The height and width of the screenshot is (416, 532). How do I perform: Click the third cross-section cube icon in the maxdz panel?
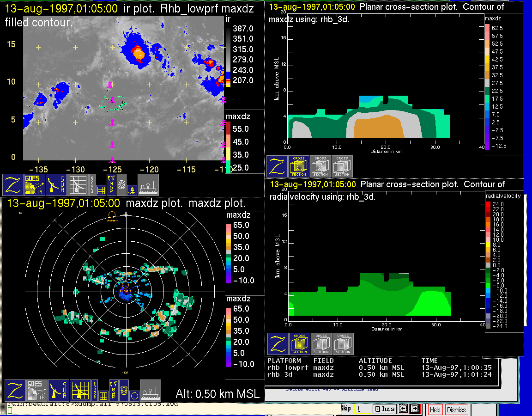pos(342,166)
